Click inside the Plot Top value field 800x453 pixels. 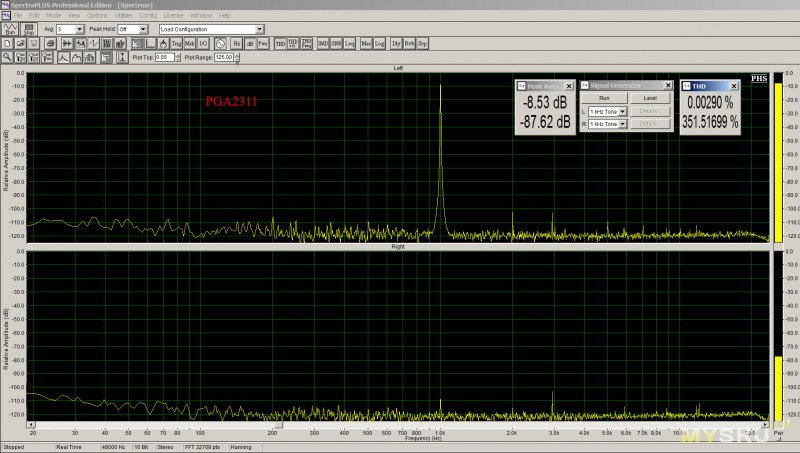pos(165,58)
